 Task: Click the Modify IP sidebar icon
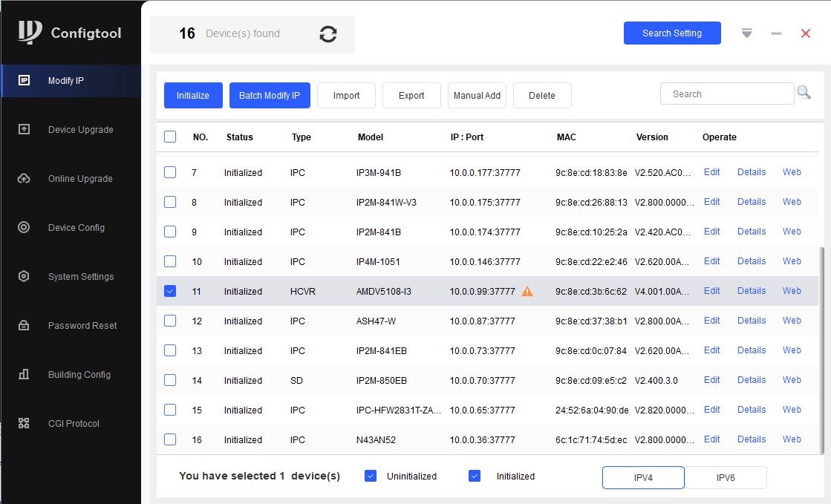point(24,81)
